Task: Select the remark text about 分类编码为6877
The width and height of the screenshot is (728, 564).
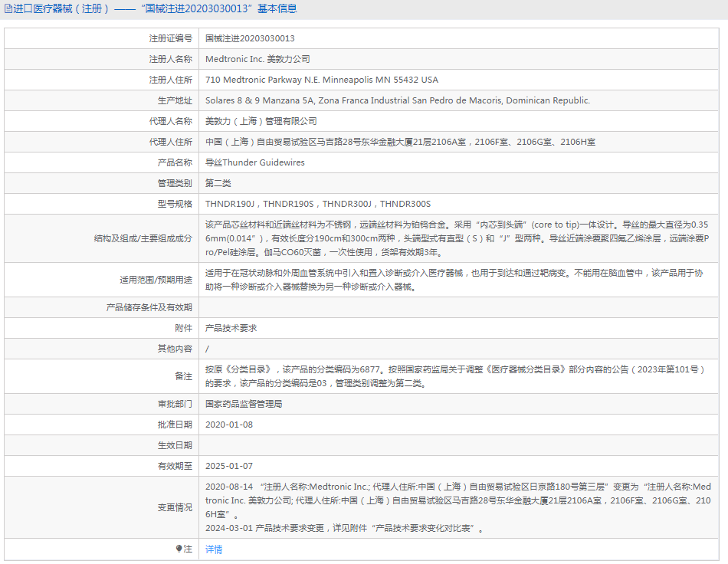Action: pyautogui.click(x=455, y=376)
